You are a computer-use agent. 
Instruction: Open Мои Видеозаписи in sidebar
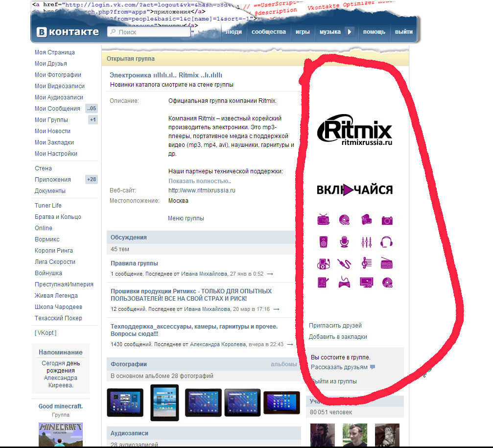click(59, 86)
